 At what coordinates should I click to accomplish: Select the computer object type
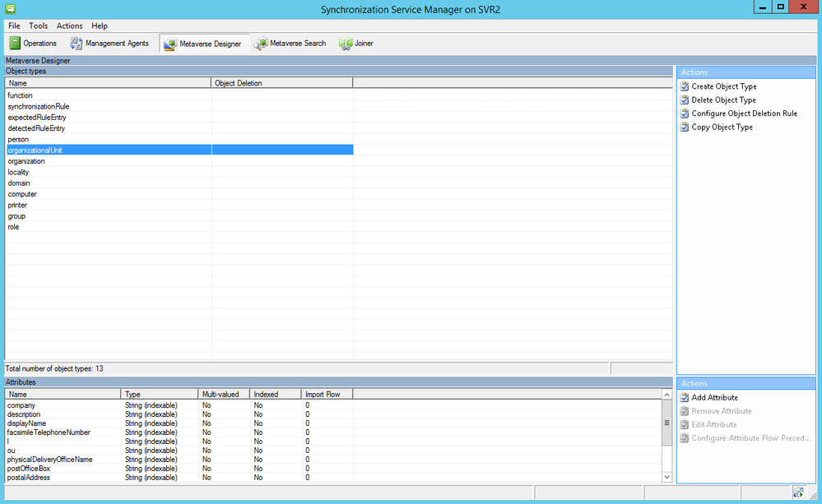point(179,194)
